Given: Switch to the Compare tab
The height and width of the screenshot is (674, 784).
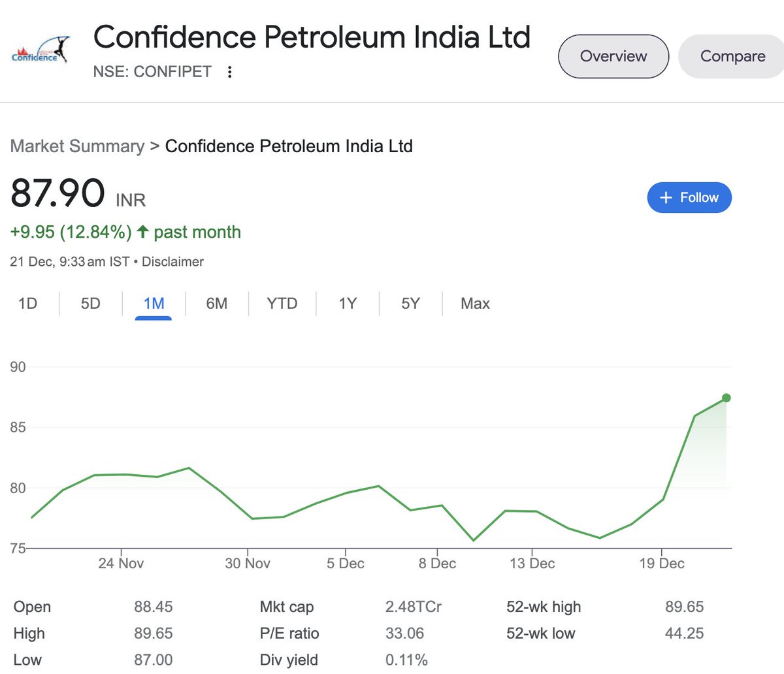Looking at the screenshot, I should (732, 56).
